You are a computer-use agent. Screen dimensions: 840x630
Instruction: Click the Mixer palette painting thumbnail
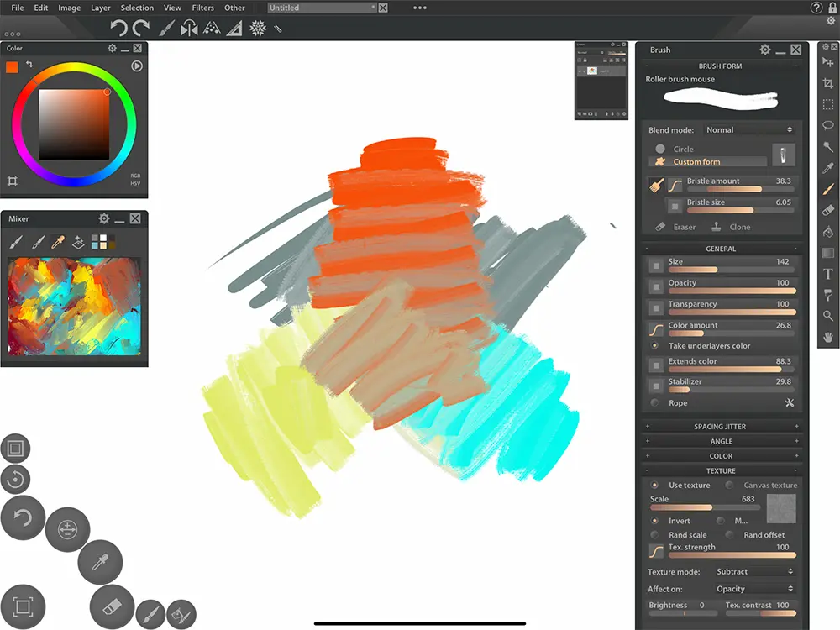click(x=75, y=307)
